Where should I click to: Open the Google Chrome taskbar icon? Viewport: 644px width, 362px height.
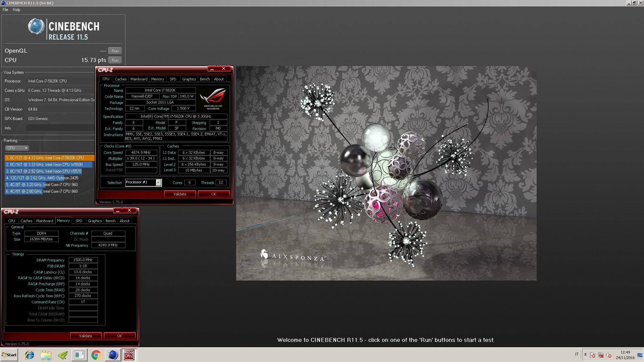tap(96, 355)
